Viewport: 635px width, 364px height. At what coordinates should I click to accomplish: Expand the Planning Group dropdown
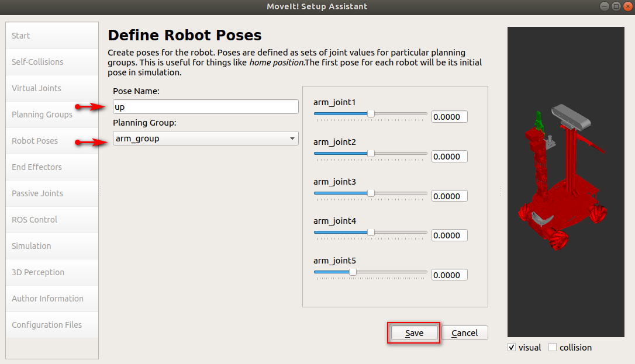(206, 138)
